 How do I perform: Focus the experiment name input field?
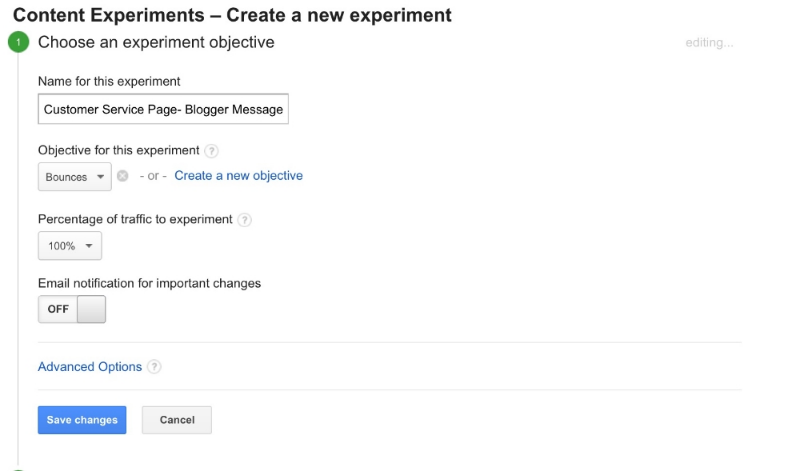coord(163,109)
